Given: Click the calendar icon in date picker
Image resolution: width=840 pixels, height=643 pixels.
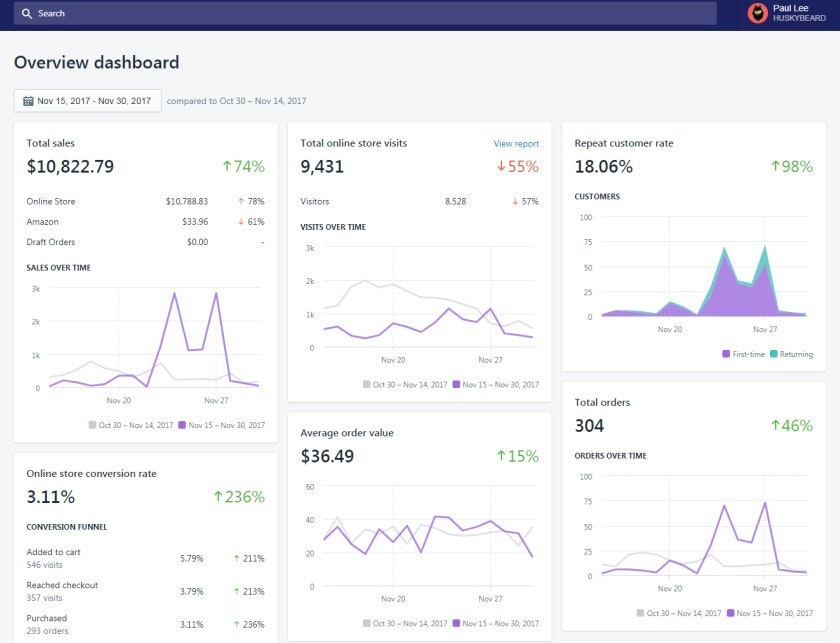Looking at the screenshot, I should point(28,101).
